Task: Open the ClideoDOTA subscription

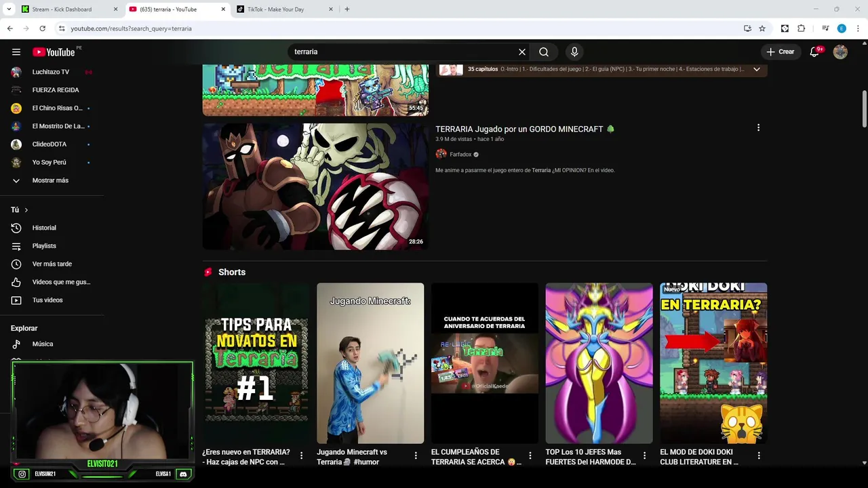Action: [x=52, y=144]
